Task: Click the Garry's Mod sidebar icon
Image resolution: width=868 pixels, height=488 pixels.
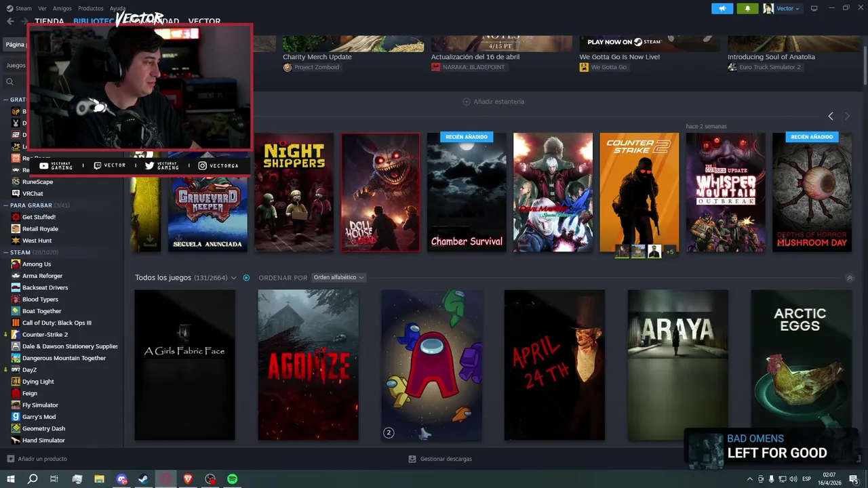Action: [16, 417]
